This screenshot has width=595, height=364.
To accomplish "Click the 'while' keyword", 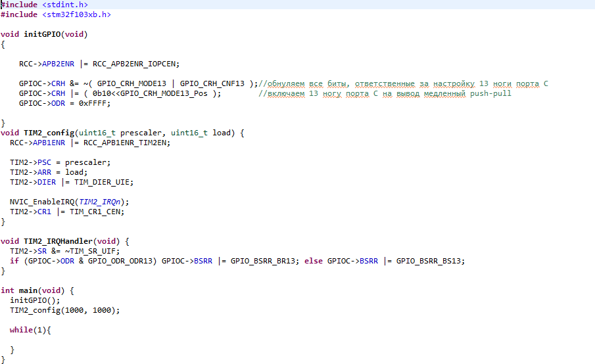I will pyautogui.click(x=21, y=330).
